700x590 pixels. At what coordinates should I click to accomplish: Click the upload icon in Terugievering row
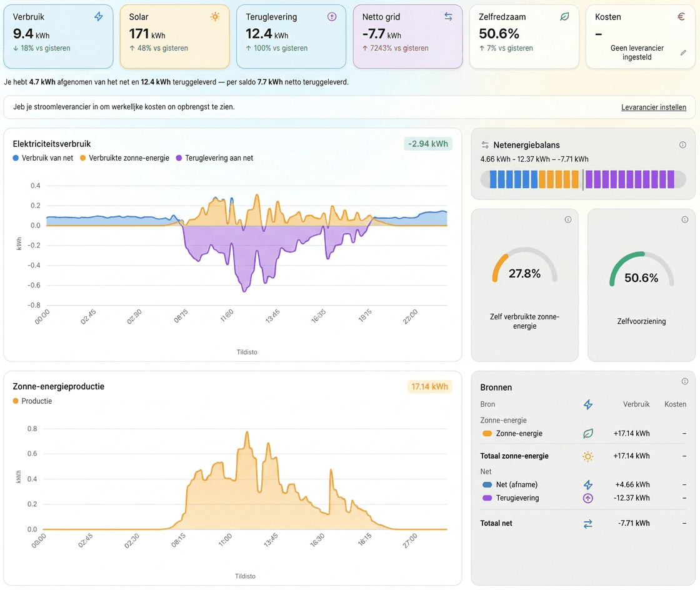tap(588, 498)
